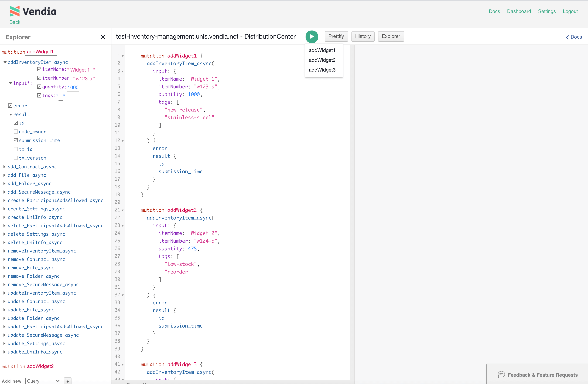The image size is (588, 384).
Task: Collapse addInventoryItem_async tree node
Action: [5, 62]
